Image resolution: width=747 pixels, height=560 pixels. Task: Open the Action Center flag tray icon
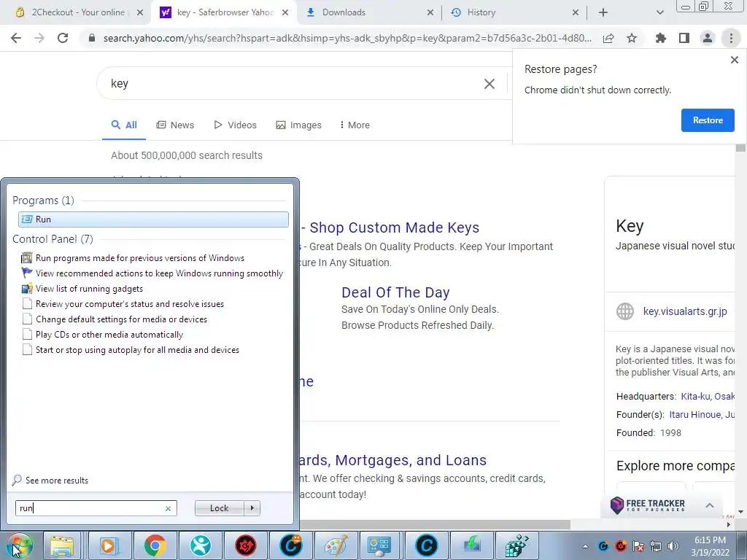pos(638,546)
